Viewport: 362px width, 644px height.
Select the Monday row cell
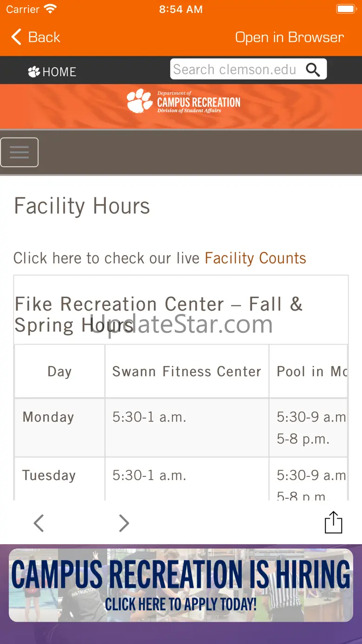tap(48, 417)
